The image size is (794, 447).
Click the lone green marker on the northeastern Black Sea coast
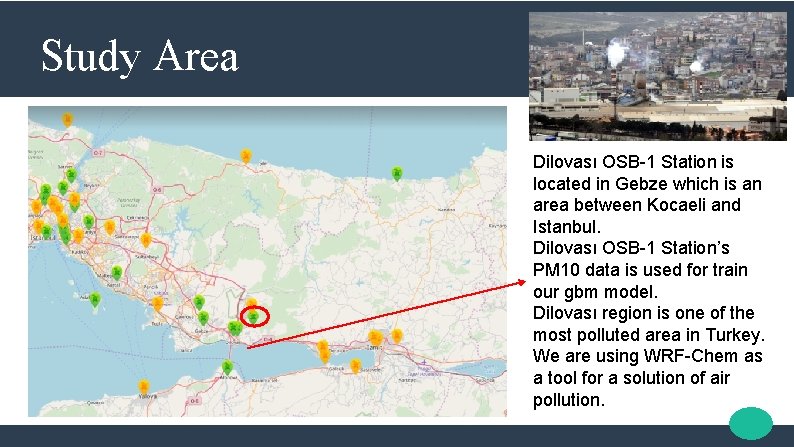398,174
